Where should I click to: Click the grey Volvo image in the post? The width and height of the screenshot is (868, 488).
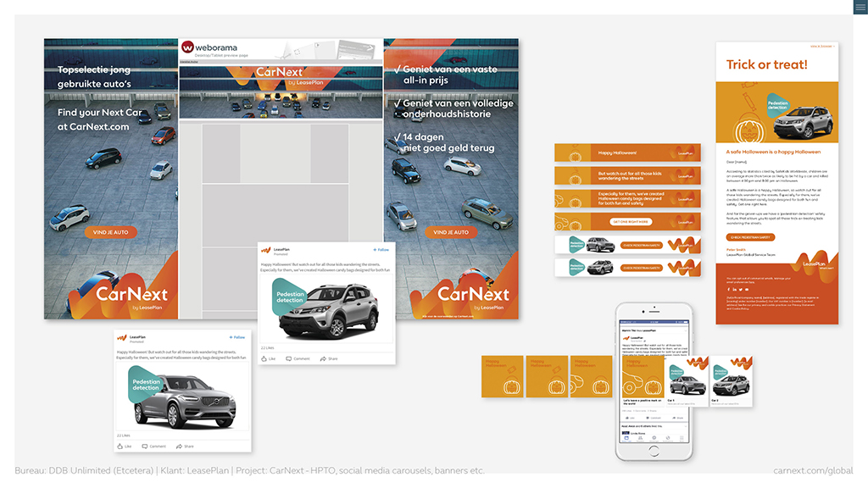(x=186, y=402)
